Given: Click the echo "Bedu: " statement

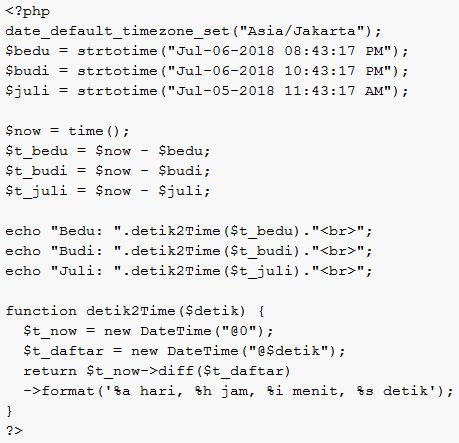Looking at the screenshot, I should [189, 231].
